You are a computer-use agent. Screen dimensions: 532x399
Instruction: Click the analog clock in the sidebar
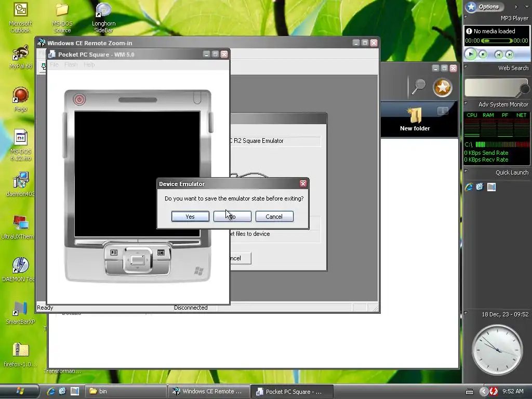(x=497, y=350)
